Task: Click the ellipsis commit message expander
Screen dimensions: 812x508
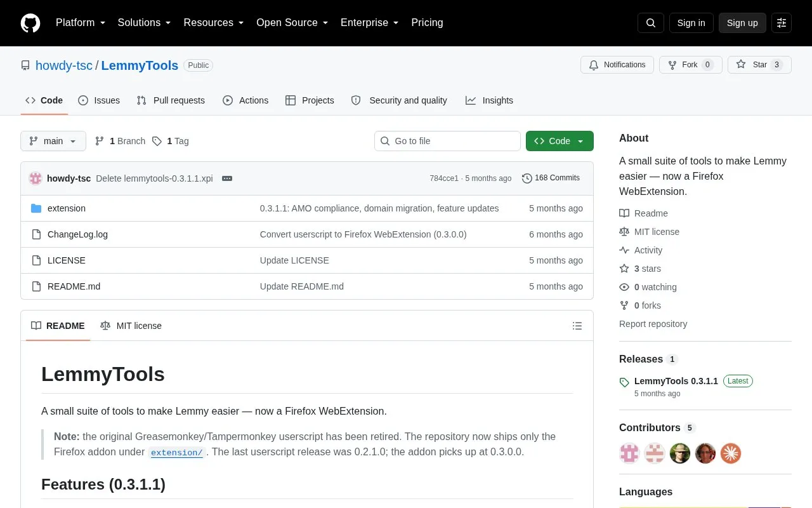Action: 227,178
